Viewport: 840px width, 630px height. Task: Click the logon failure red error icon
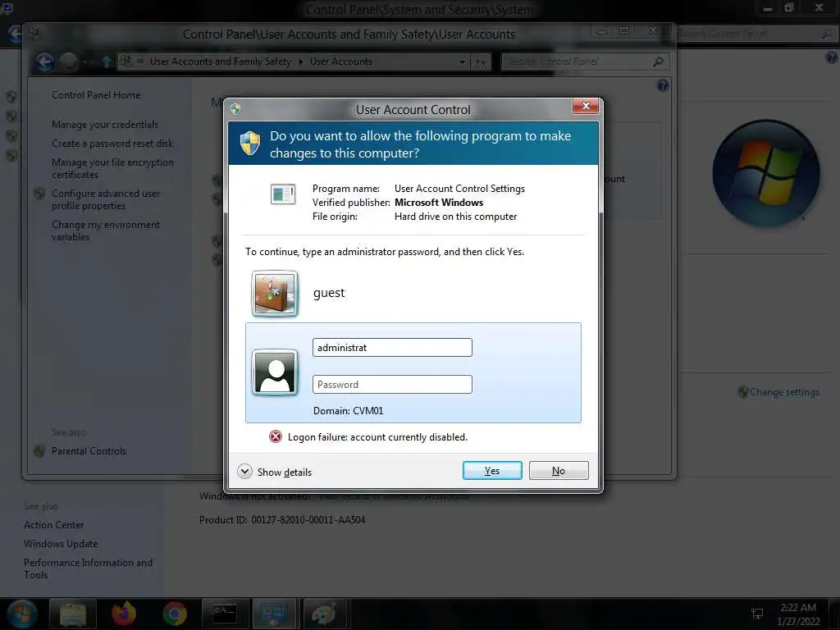[276, 436]
